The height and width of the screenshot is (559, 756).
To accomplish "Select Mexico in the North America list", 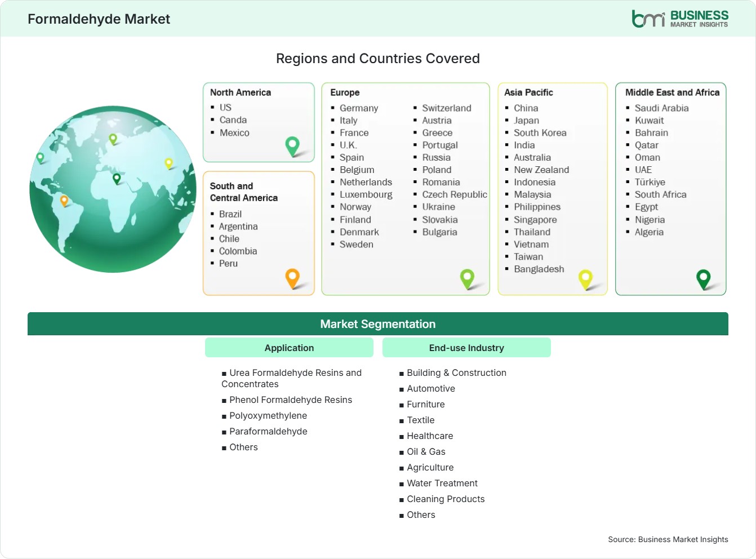I will [x=234, y=133].
